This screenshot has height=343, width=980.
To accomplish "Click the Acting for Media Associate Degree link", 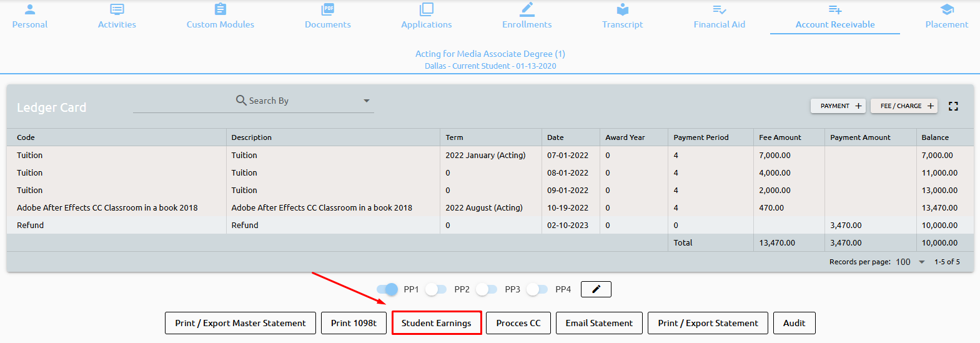I will (x=490, y=54).
